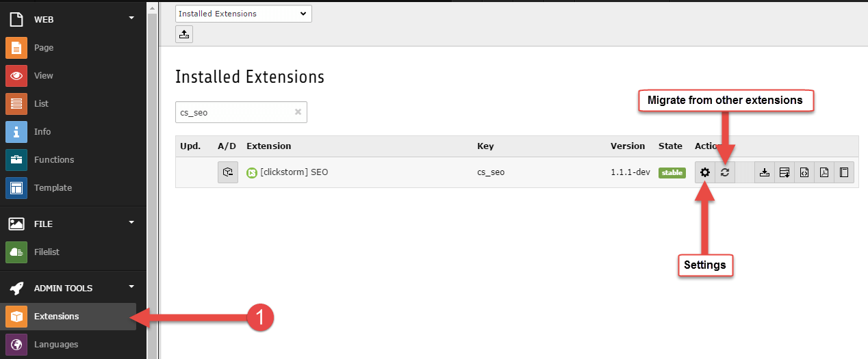Open the Filelist module
The width and height of the screenshot is (868, 359).
[47, 252]
